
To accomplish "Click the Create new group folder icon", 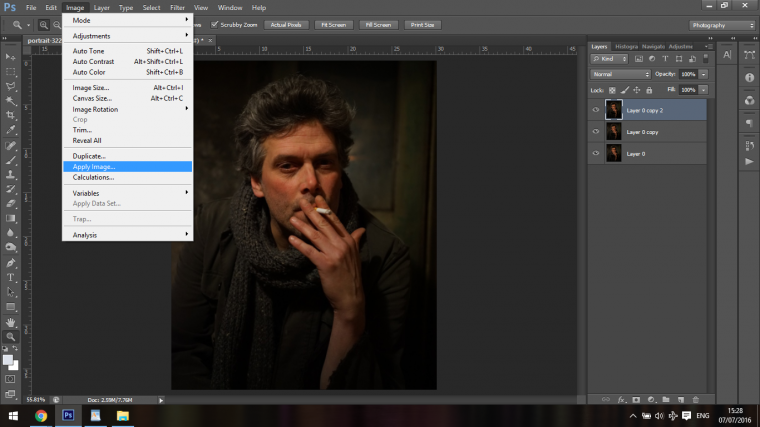I will pyautogui.click(x=665, y=399).
